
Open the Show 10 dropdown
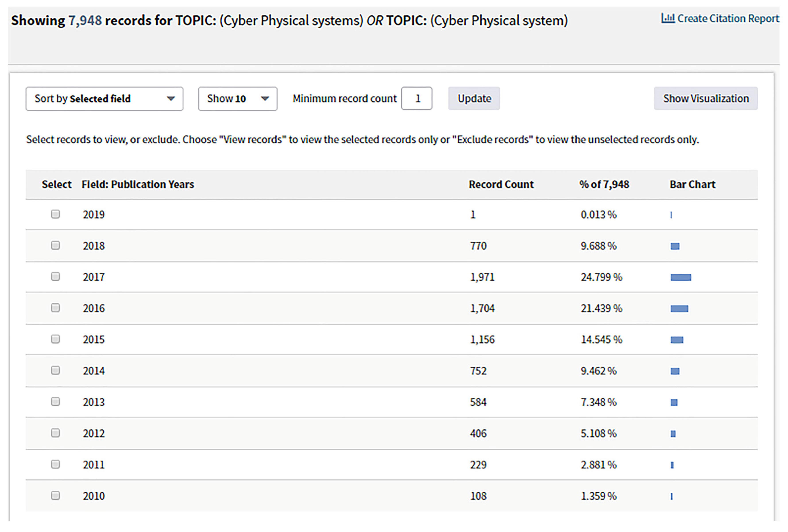[238, 99]
